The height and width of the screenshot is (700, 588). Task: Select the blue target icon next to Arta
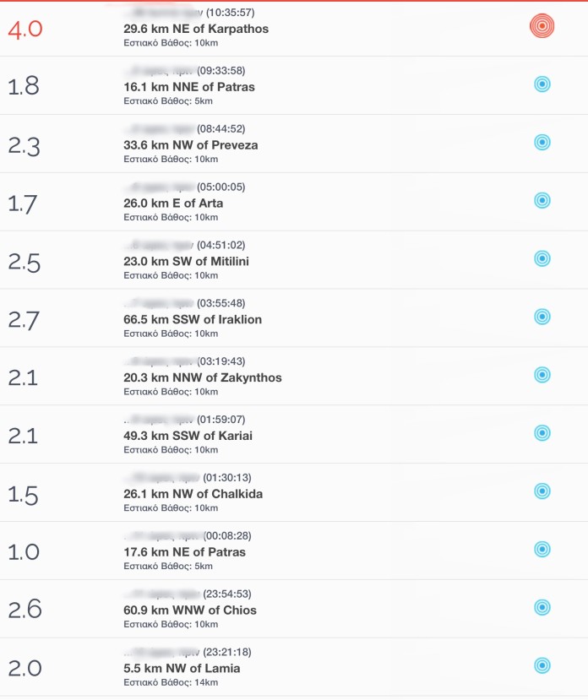tap(542, 200)
